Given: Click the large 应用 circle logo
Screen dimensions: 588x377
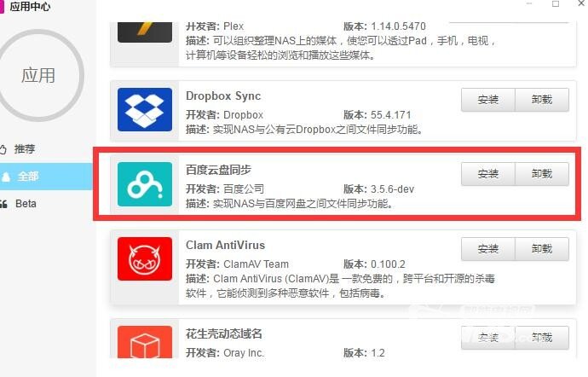Looking at the screenshot, I should [38, 75].
